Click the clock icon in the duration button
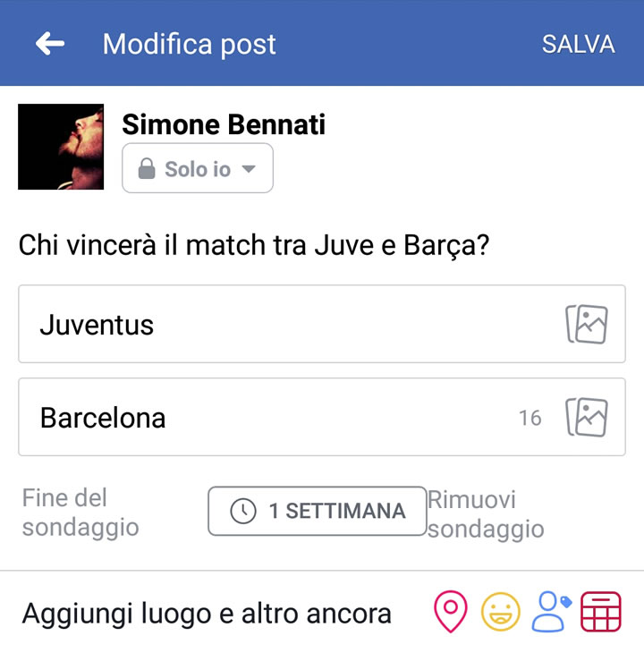644x653 pixels. pyautogui.click(x=242, y=511)
